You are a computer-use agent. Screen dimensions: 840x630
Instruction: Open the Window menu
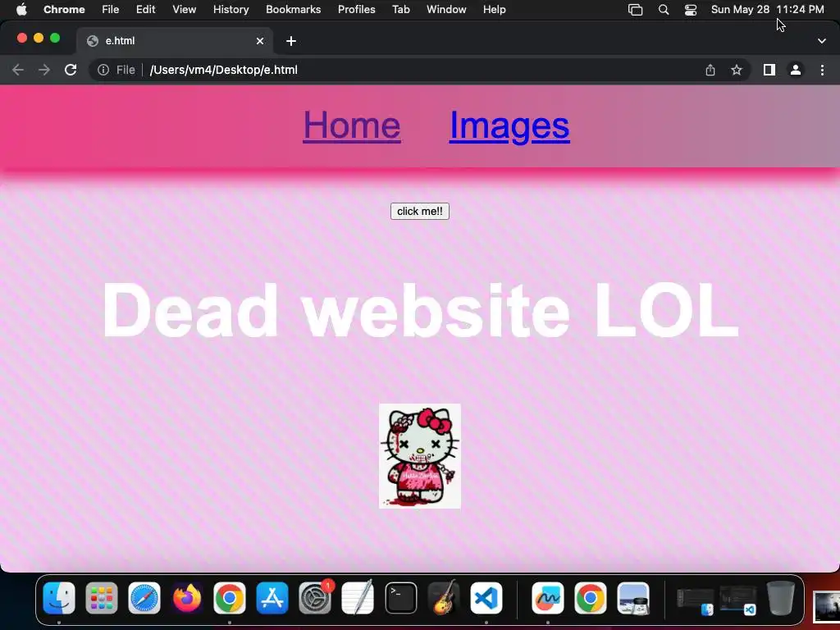tap(446, 10)
